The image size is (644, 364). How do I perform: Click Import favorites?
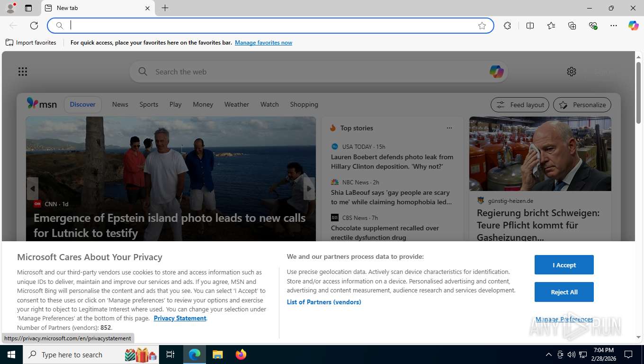tap(31, 43)
